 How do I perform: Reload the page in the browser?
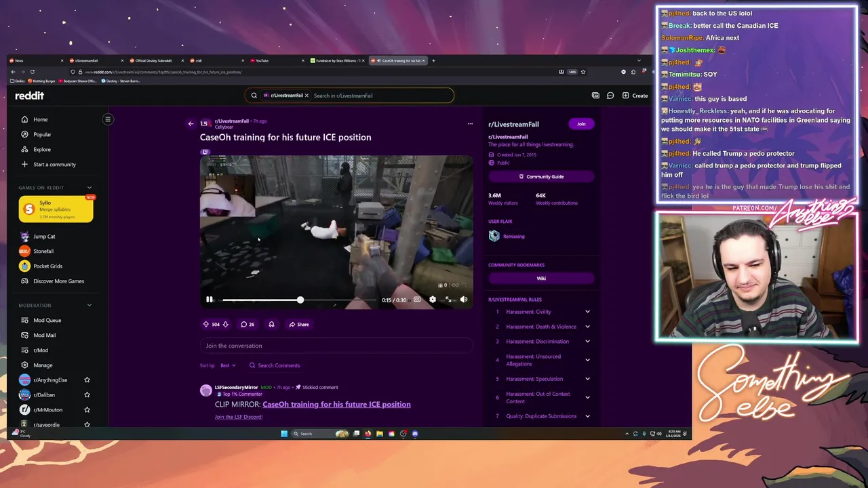[32, 72]
